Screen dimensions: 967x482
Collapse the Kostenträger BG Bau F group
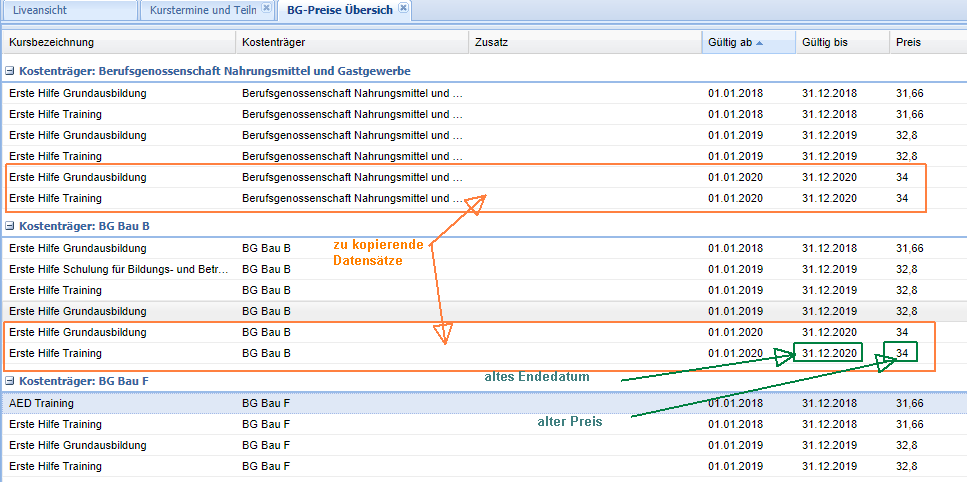(10, 382)
